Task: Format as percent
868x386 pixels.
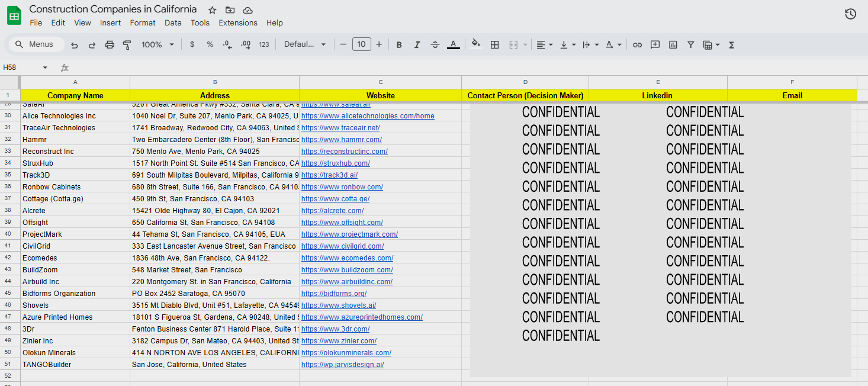Action: click(x=210, y=44)
